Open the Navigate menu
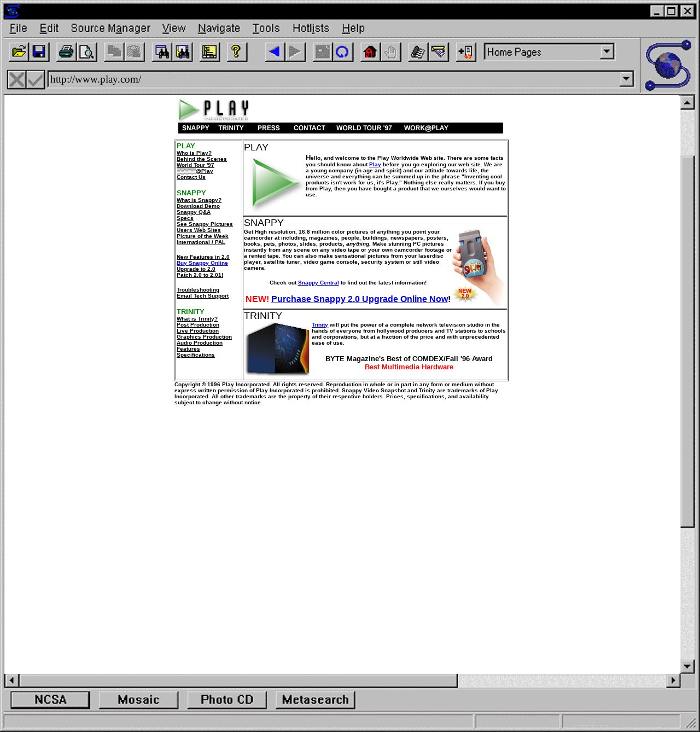This screenshot has width=700, height=732. point(219,28)
